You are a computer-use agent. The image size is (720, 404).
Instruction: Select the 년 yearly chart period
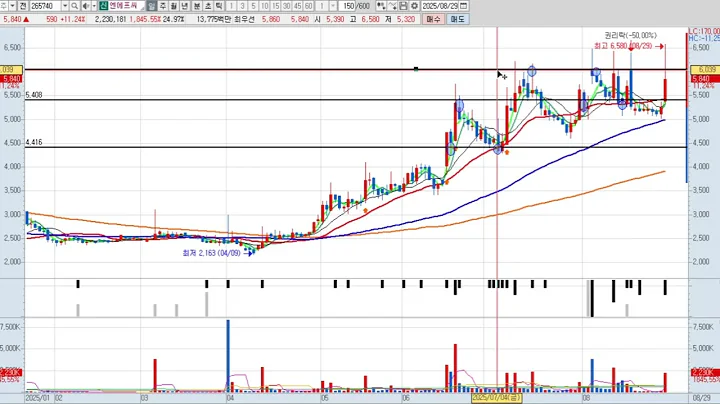click(185, 6)
